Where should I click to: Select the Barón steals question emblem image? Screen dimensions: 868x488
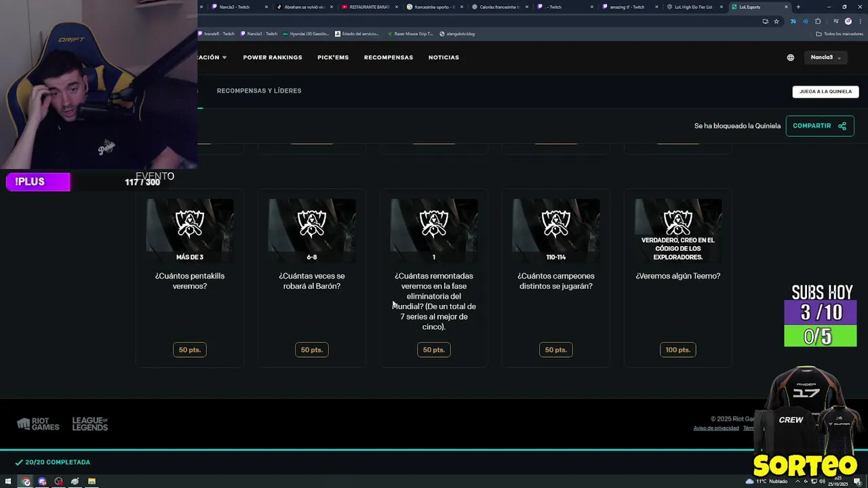pyautogui.click(x=312, y=225)
